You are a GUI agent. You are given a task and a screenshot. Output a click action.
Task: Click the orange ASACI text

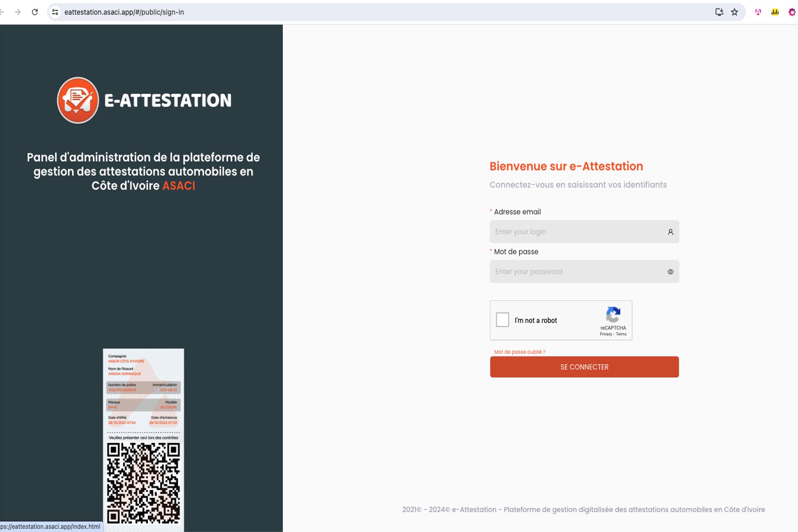click(179, 186)
